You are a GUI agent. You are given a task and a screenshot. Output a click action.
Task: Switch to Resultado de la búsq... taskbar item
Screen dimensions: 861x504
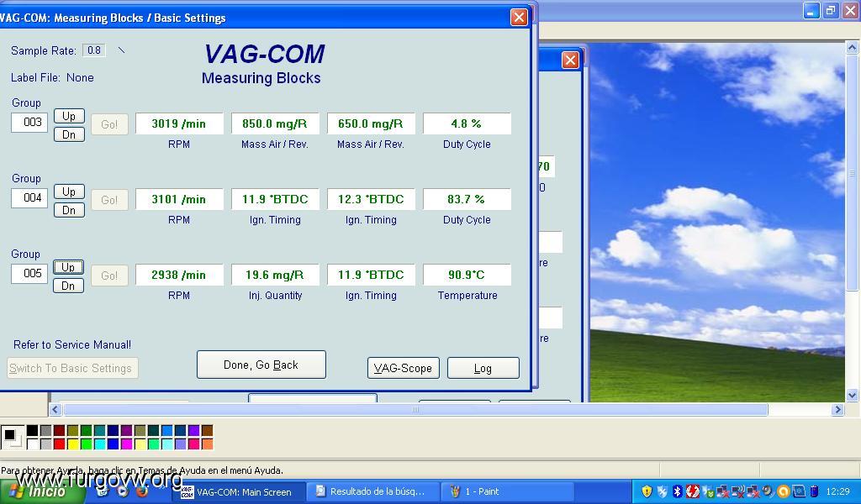pyautogui.click(x=373, y=492)
